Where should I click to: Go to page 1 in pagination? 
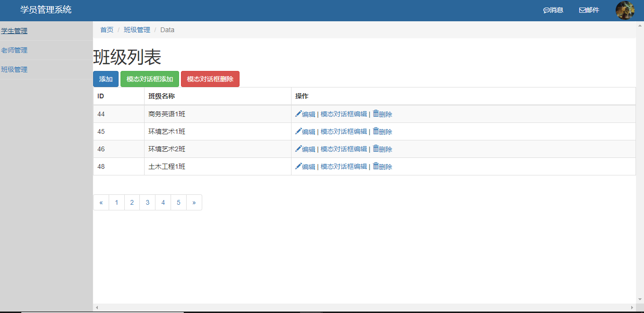pyautogui.click(x=117, y=202)
